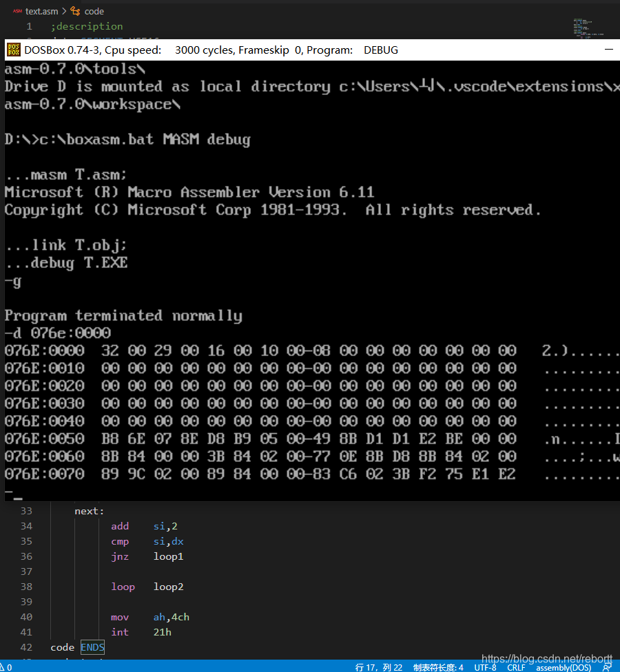Click the breadcrumb chevron after text.asm

pos(64,11)
